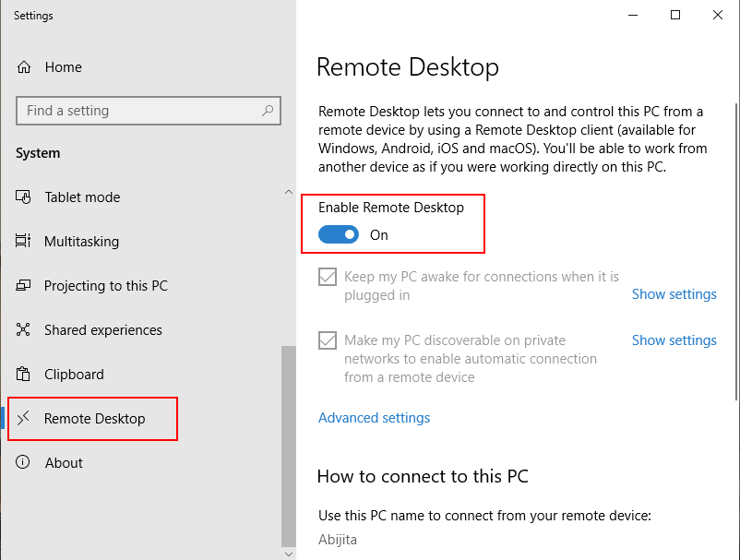Click the Find a setting search box

tap(138, 111)
